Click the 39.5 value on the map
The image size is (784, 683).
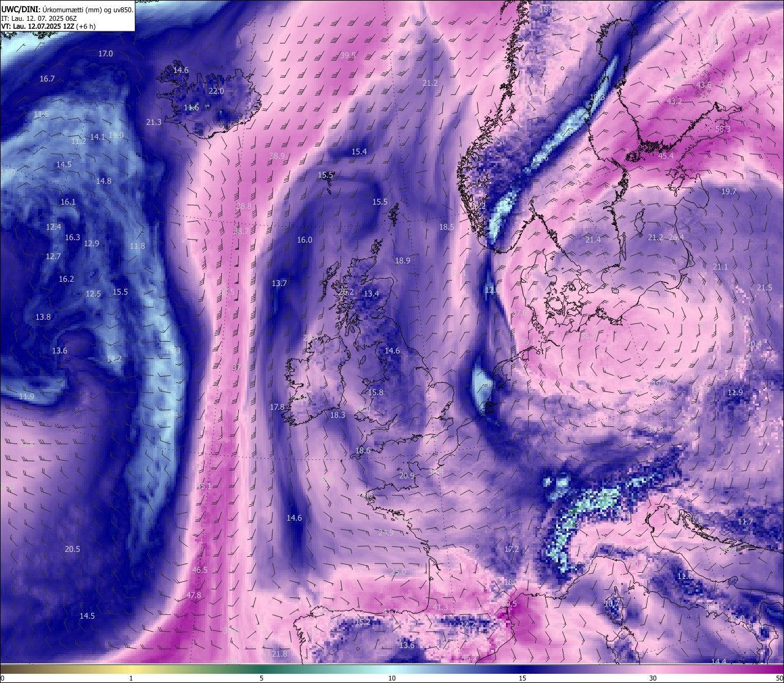[348, 56]
